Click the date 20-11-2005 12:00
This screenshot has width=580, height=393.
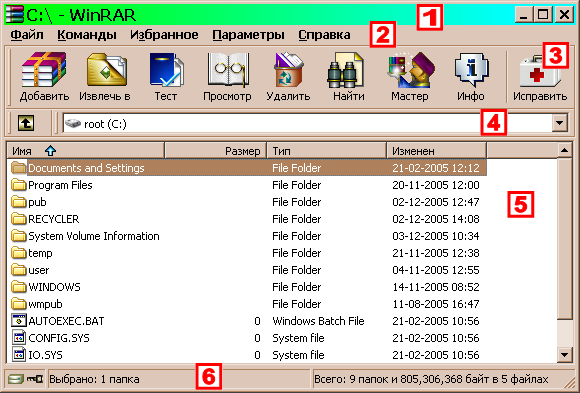point(436,185)
